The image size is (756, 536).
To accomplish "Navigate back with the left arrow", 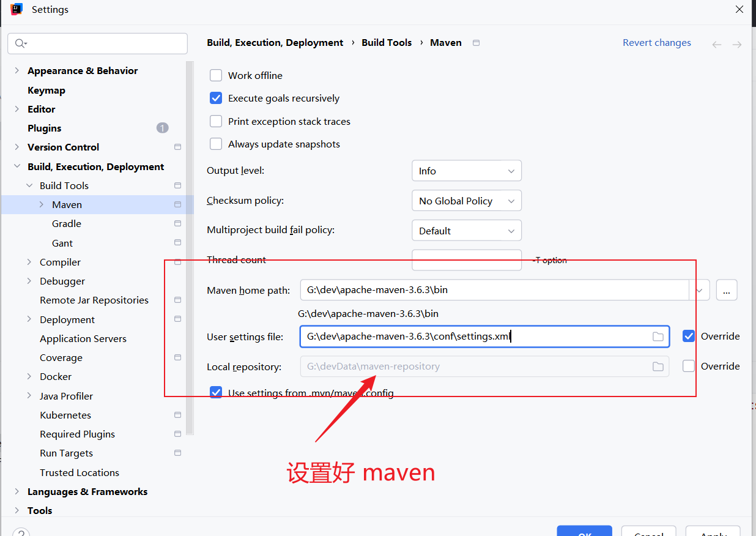I will click(717, 45).
